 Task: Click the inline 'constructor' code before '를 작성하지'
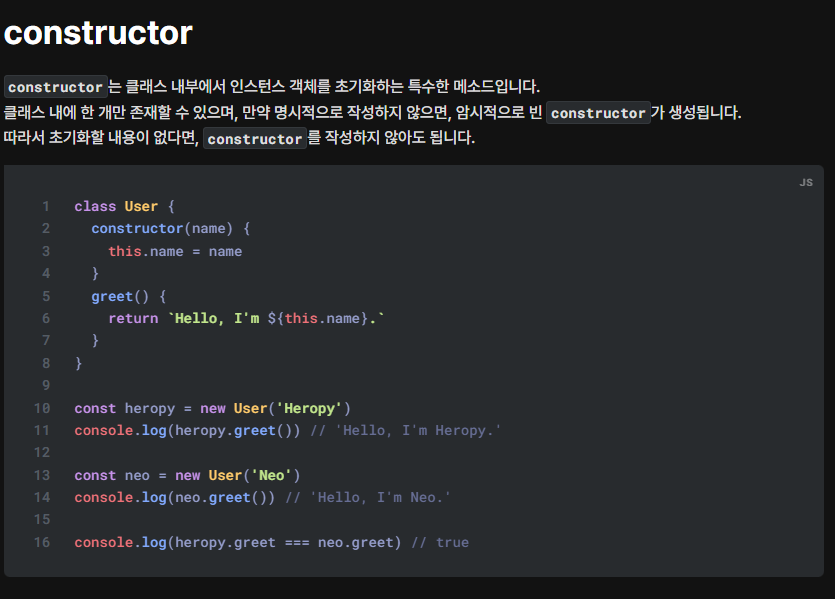255,139
